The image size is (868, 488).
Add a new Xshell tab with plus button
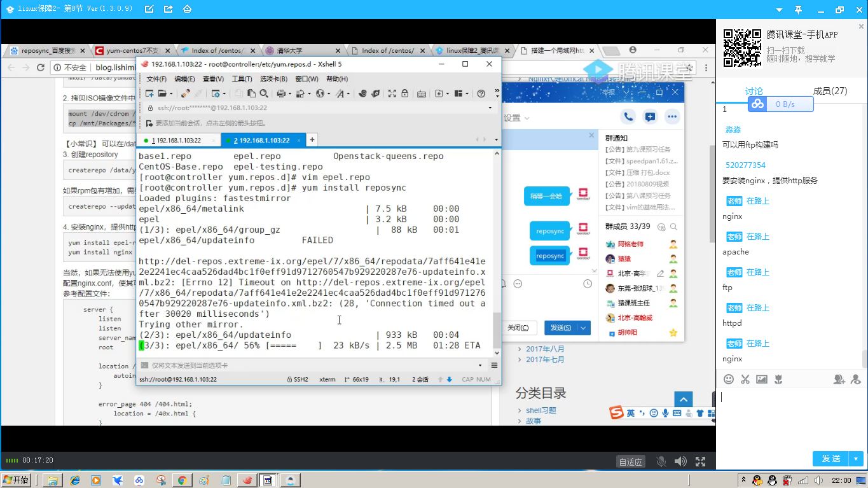point(312,140)
